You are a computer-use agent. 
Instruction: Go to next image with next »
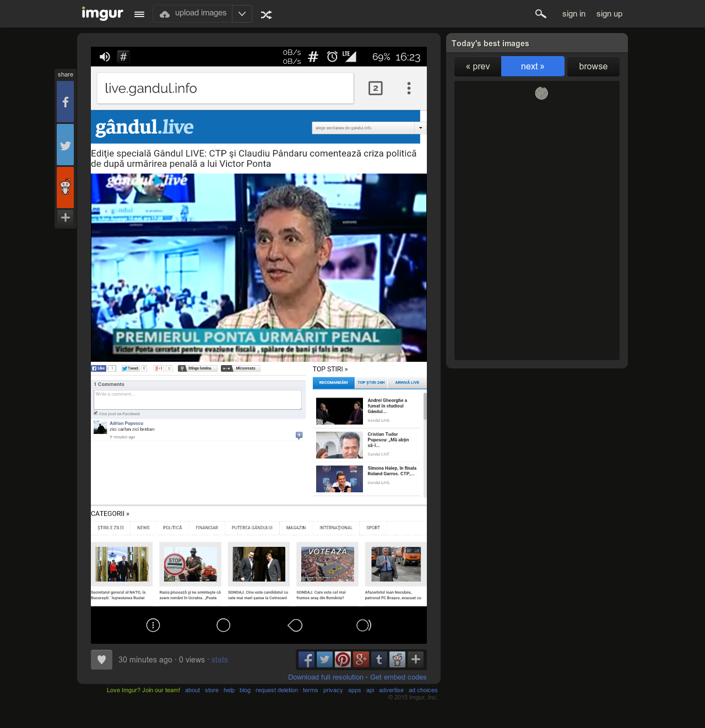tap(533, 66)
